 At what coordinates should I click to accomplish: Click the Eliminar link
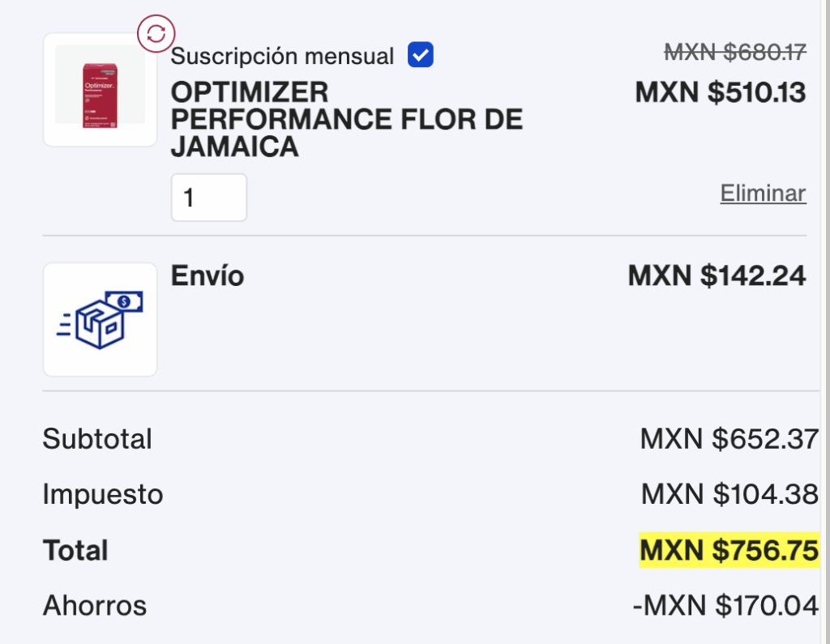[763, 193]
